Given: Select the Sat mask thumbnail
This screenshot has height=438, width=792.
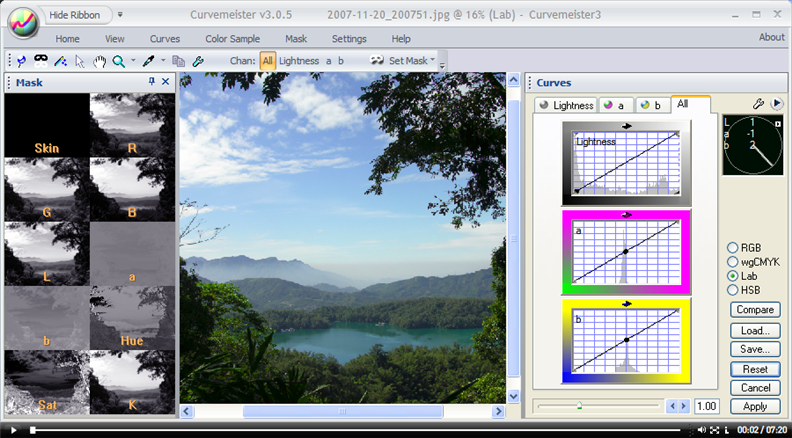Looking at the screenshot, I should [47, 382].
